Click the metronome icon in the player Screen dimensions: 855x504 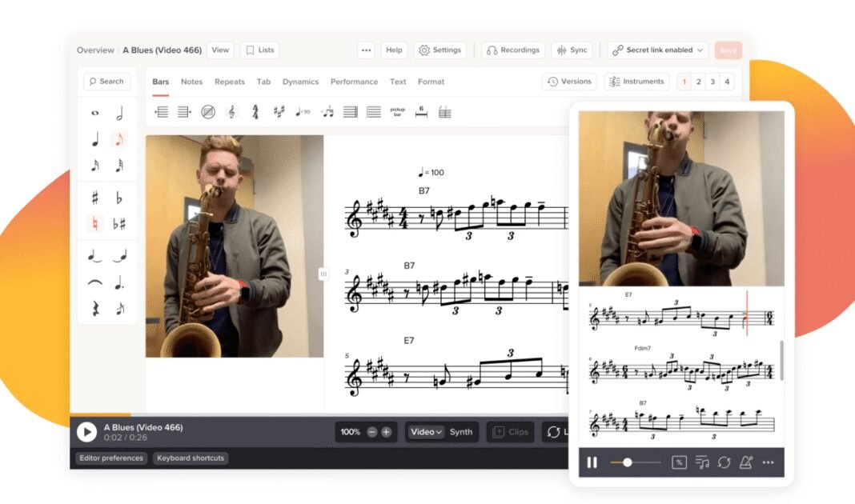click(x=746, y=462)
